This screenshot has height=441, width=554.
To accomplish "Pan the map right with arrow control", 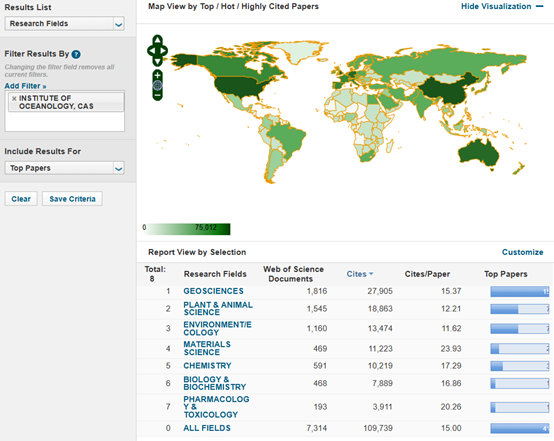I will coord(164,51).
